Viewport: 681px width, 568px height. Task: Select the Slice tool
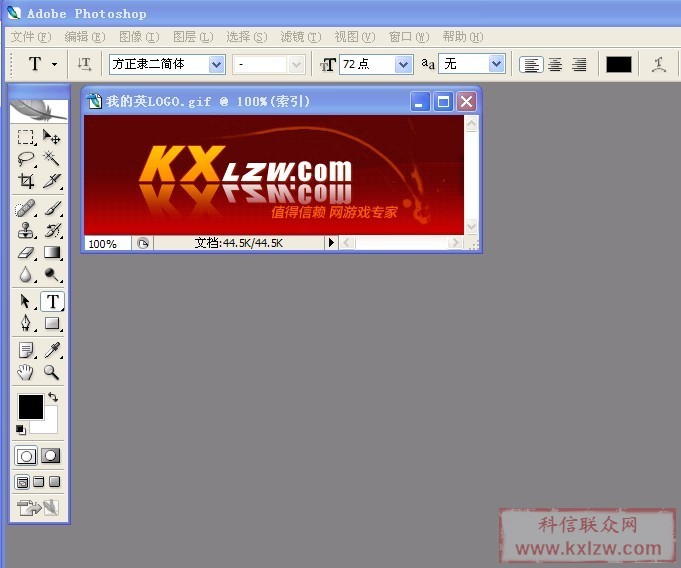(52, 181)
